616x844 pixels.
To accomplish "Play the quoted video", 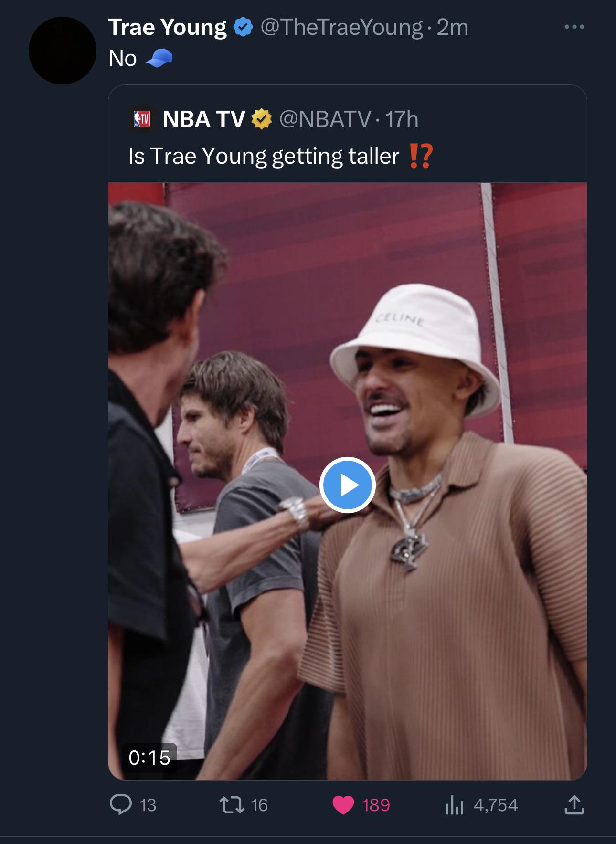I will click(347, 485).
